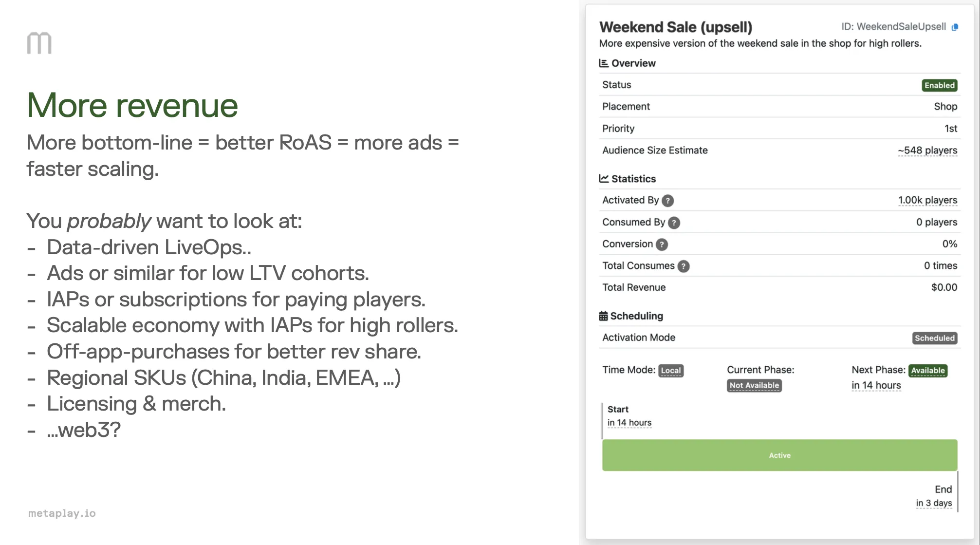Click the Enabled status badge
Image resolution: width=980 pixels, height=545 pixels.
tap(939, 85)
